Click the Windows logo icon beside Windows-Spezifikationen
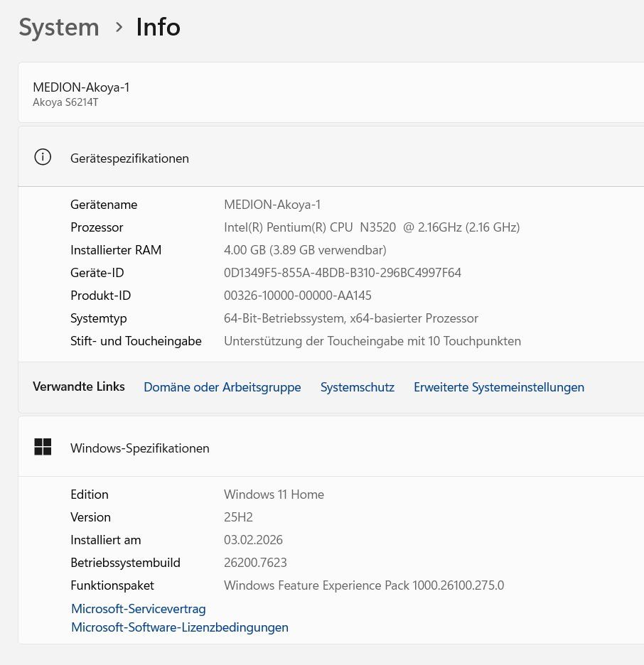The width and height of the screenshot is (644, 665). click(43, 447)
